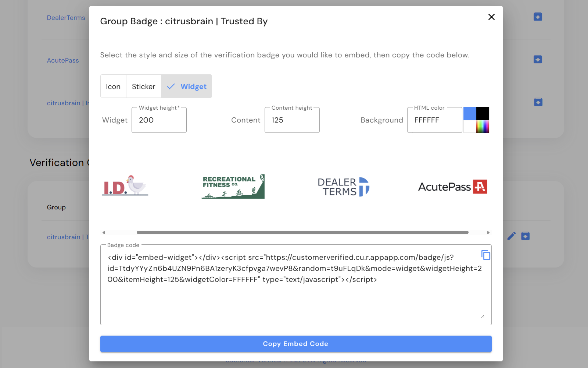Viewport: 588px width, 368px height.
Task: Click the archive icon in third citrusbrain row
Action: (538, 102)
